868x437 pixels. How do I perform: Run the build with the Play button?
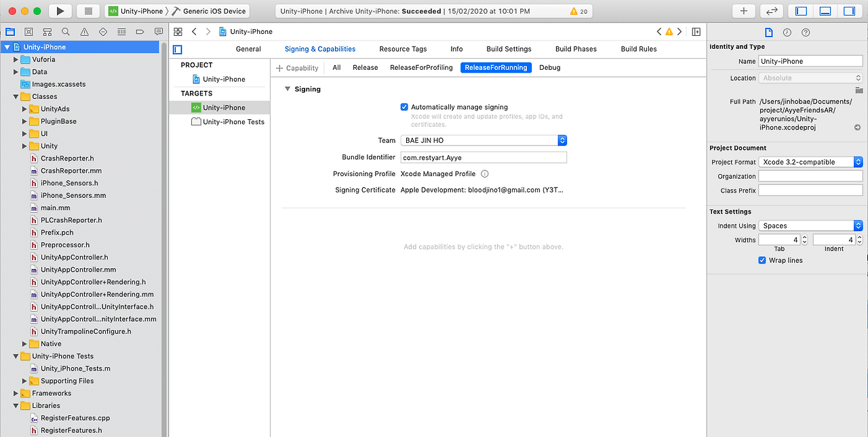tap(60, 11)
